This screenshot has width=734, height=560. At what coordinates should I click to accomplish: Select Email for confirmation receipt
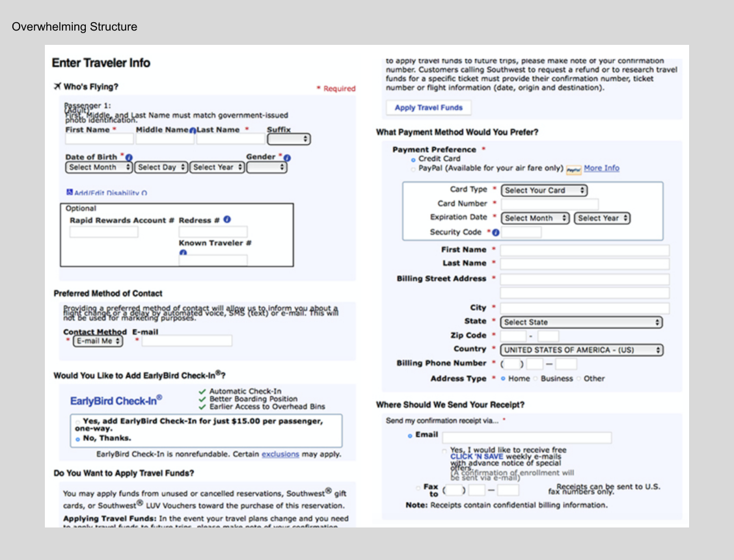pos(409,436)
